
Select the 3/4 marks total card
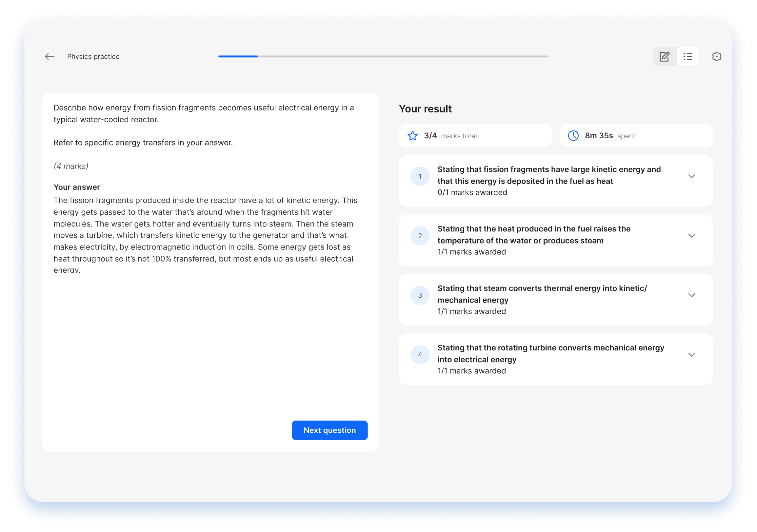(x=475, y=136)
